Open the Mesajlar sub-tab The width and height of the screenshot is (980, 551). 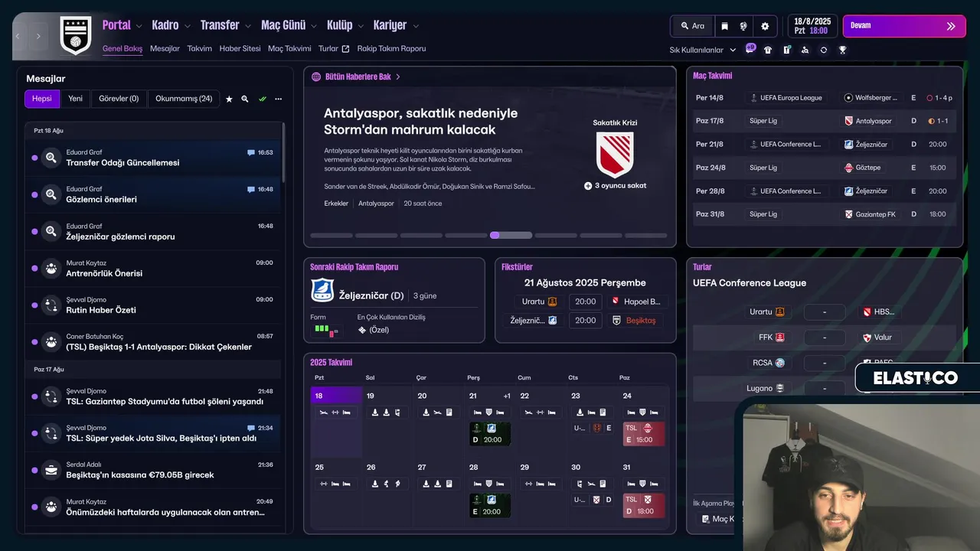click(165, 48)
